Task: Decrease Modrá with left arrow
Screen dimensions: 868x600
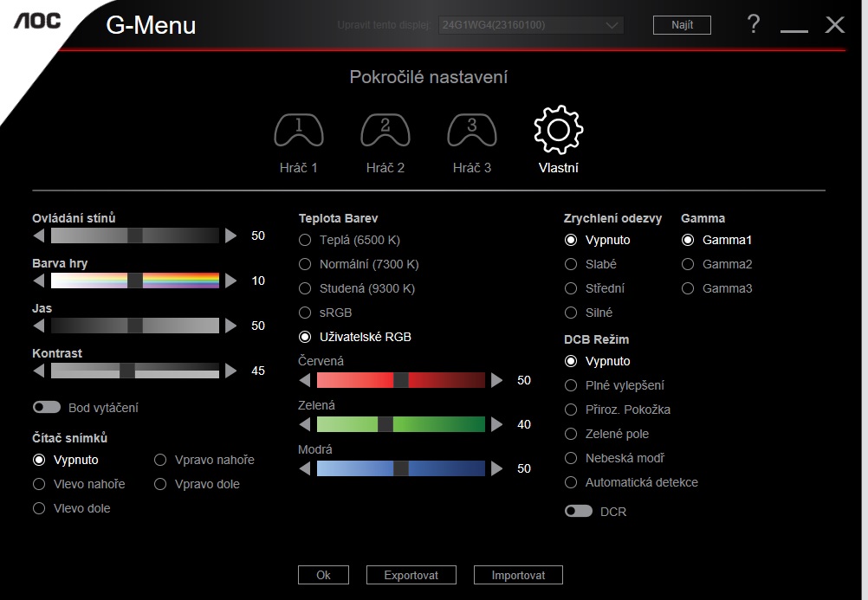Action: [304, 468]
